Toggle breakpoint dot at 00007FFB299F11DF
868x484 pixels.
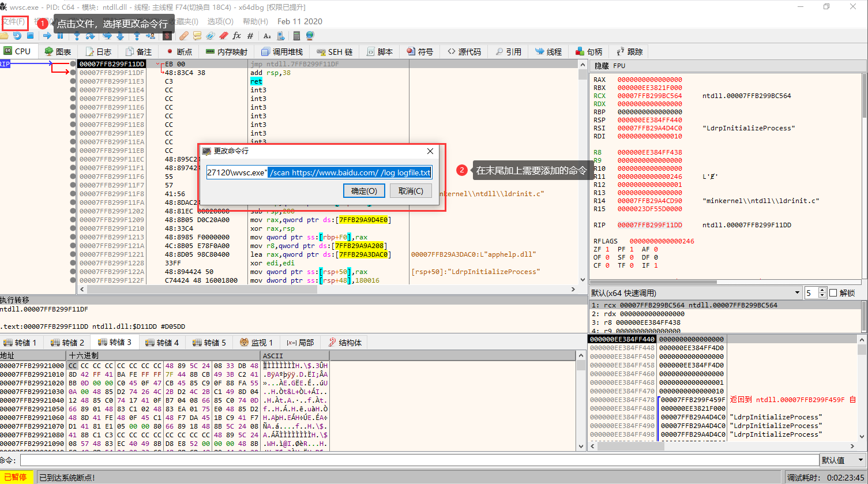coord(73,73)
